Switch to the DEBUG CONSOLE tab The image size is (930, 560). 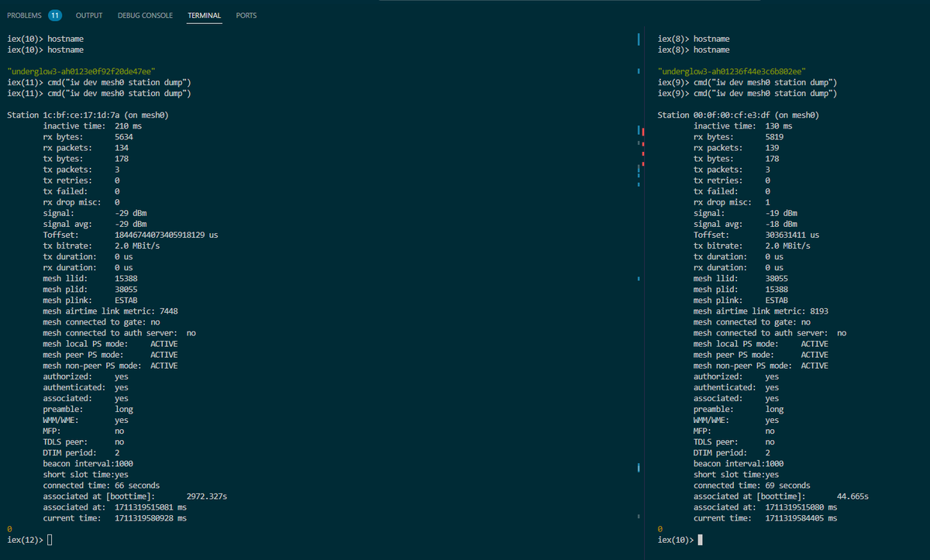coord(145,15)
